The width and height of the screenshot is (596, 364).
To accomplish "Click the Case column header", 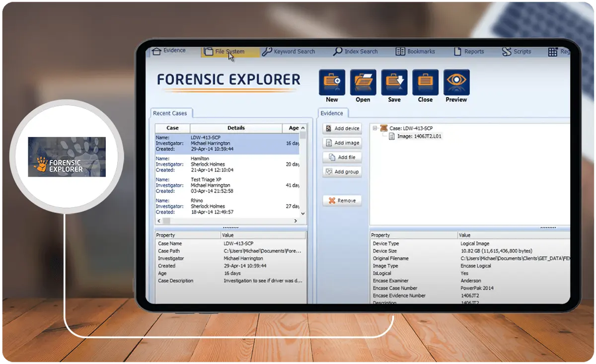I will pos(172,128).
